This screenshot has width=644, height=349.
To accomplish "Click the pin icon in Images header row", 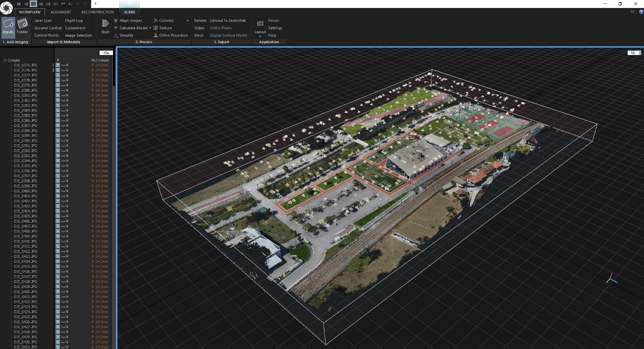I will [x=58, y=60].
